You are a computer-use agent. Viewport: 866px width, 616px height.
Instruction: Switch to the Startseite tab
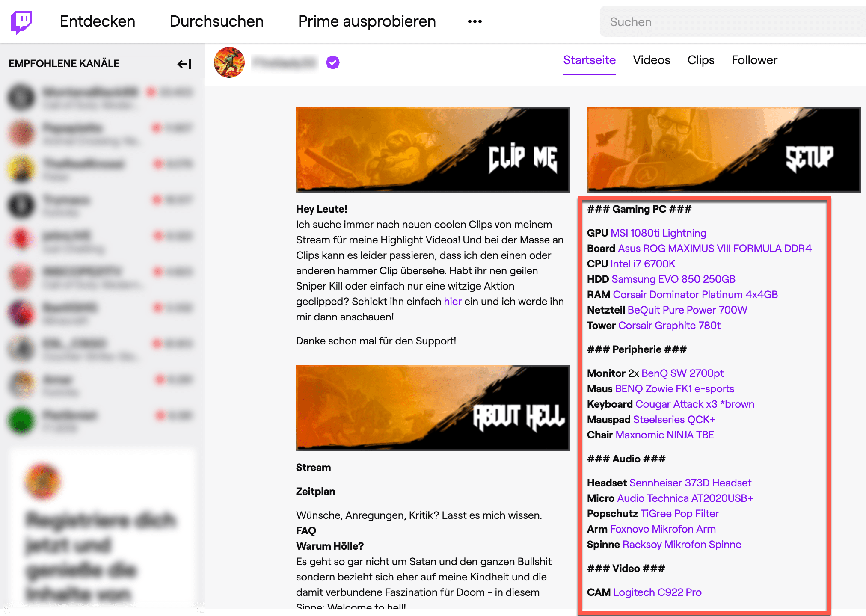590,60
